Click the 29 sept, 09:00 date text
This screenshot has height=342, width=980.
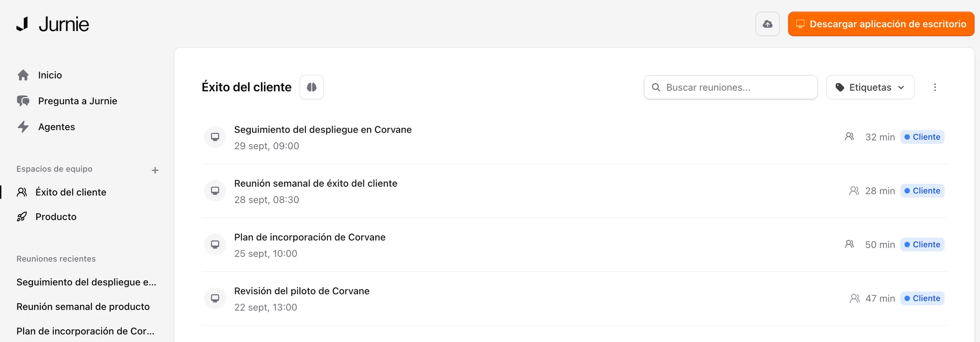tap(267, 146)
